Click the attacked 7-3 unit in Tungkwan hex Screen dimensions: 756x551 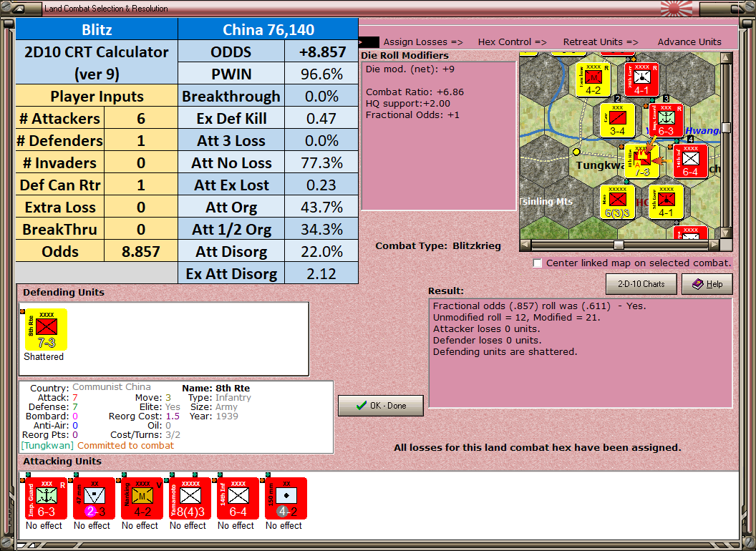point(641,161)
